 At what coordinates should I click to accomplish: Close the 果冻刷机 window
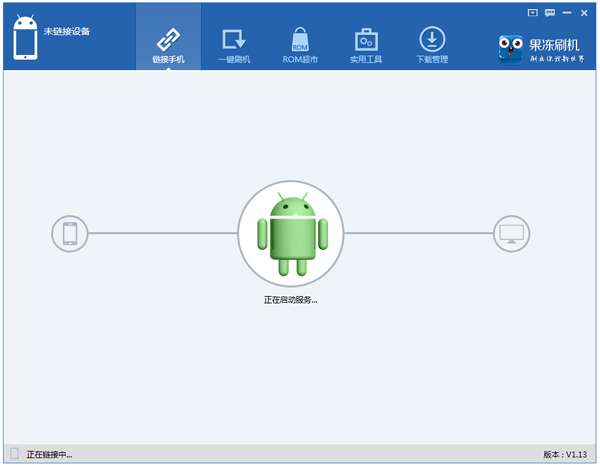pyautogui.click(x=584, y=13)
